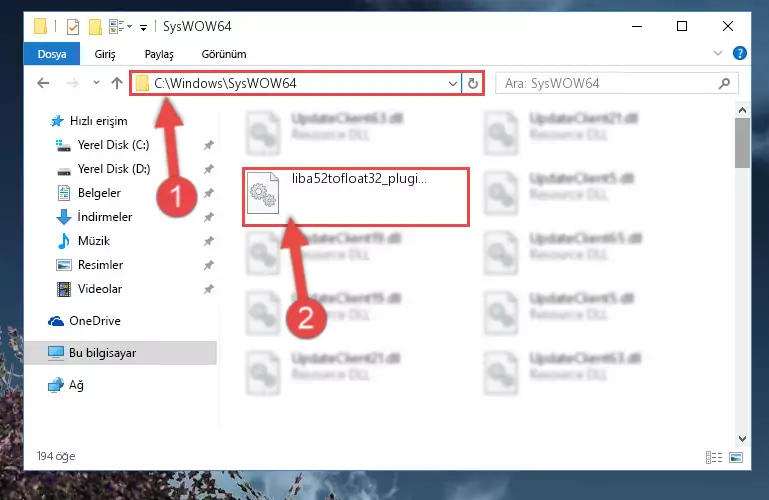The height and width of the screenshot is (500, 769).
Task: Click the view layout quick access icon
Action: coord(117,26)
